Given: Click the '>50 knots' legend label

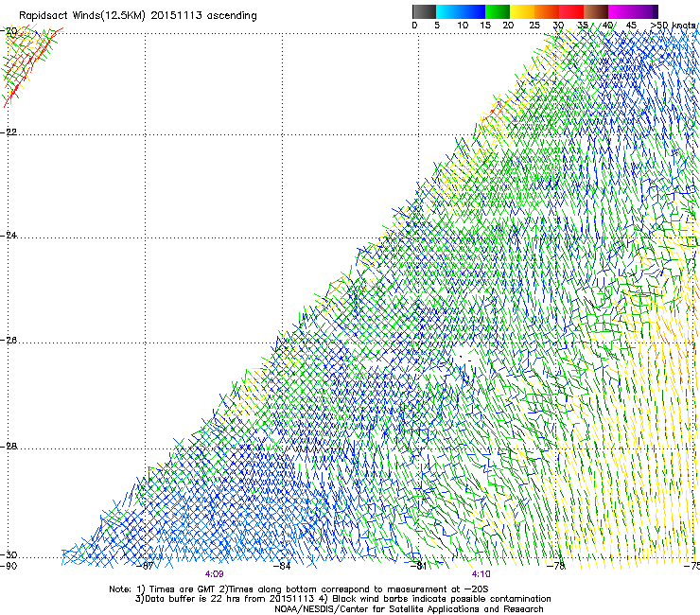Looking at the screenshot, I should (x=674, y=26).
